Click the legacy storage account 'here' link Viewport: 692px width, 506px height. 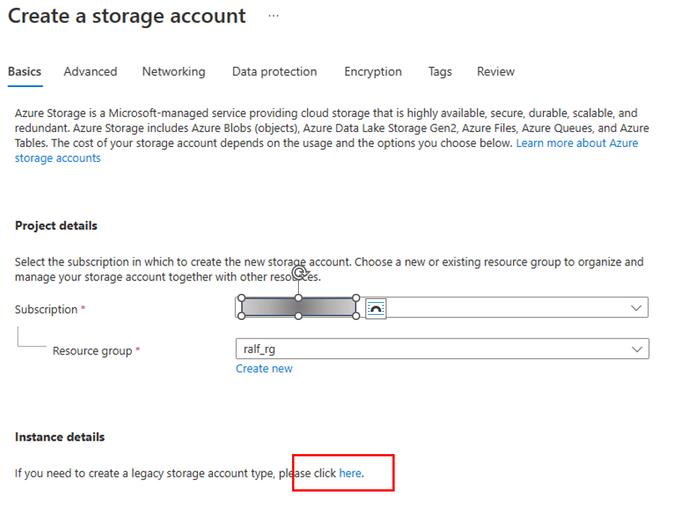[350, 473]
